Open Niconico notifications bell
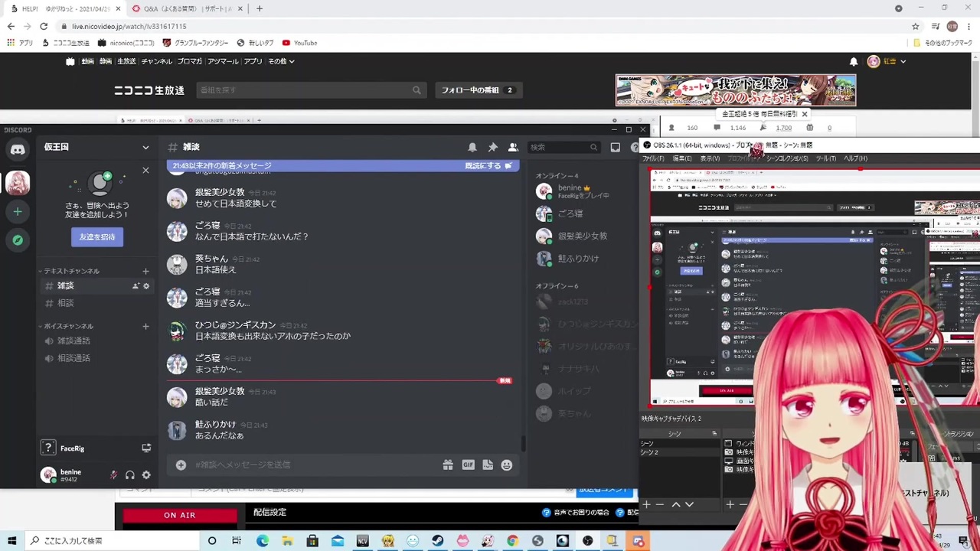980x551 pixels. [854, 61]
